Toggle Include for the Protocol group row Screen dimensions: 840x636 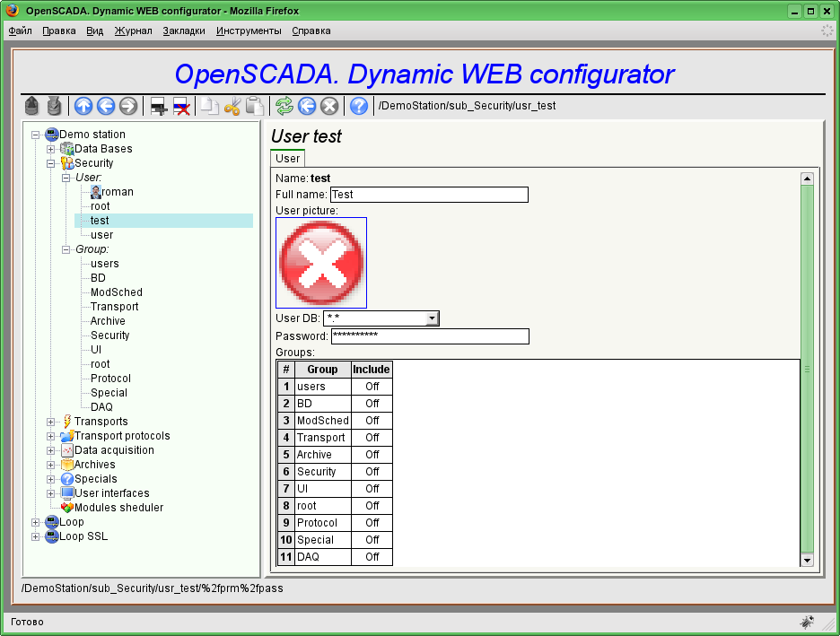372,523
